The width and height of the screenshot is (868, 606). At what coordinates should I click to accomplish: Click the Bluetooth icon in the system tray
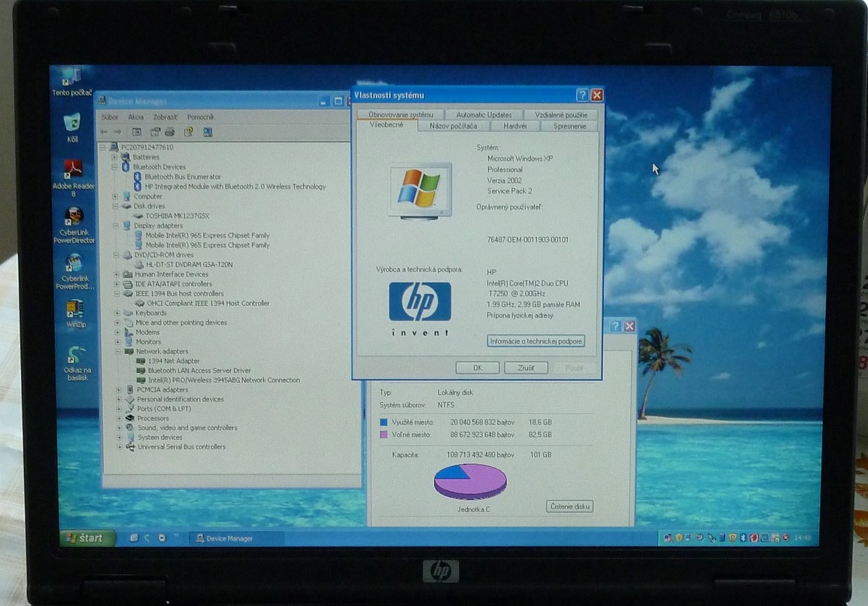743,538
